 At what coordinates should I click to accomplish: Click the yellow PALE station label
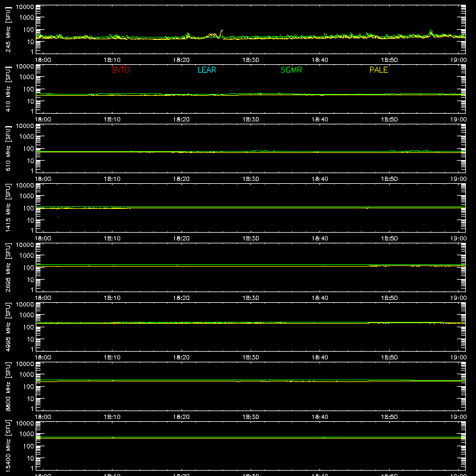[378, 70]
